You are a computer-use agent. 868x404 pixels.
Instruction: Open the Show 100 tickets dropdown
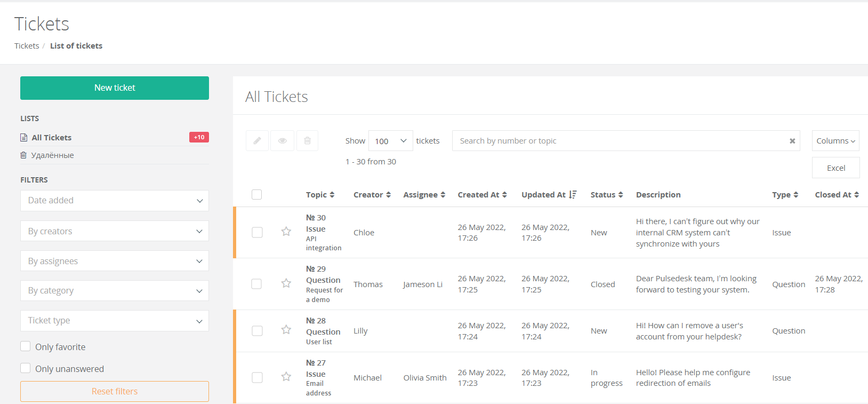click(391, 141)
